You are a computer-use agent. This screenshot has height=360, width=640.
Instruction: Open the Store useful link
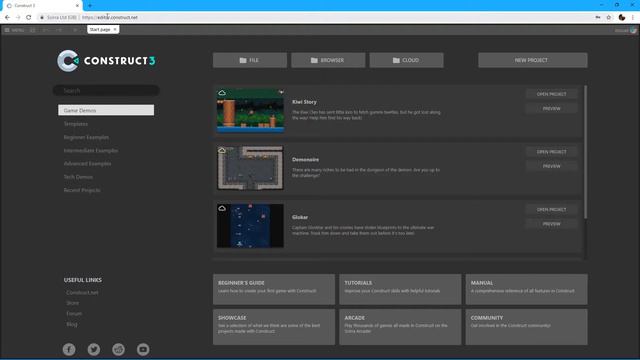[x=73, y=303]
